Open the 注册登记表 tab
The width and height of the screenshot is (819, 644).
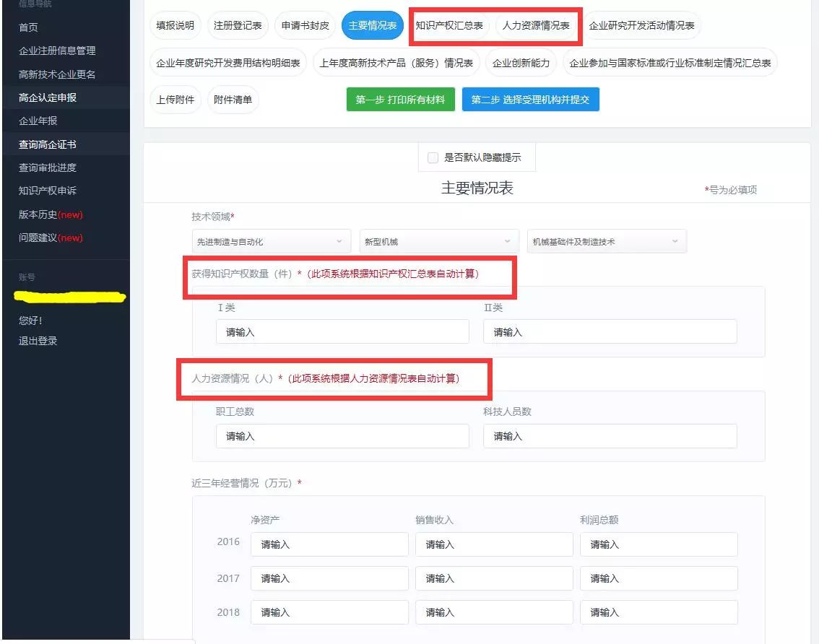tap(238, 25)
